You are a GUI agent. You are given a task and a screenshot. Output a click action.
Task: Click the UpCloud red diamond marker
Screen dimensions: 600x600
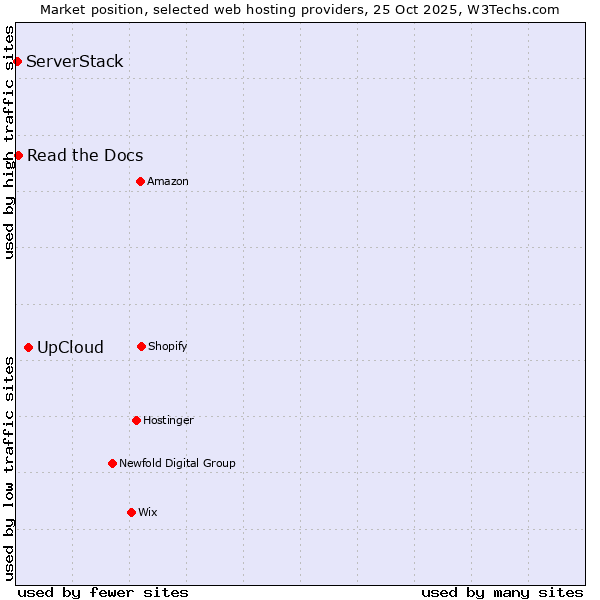click(28, 348)
